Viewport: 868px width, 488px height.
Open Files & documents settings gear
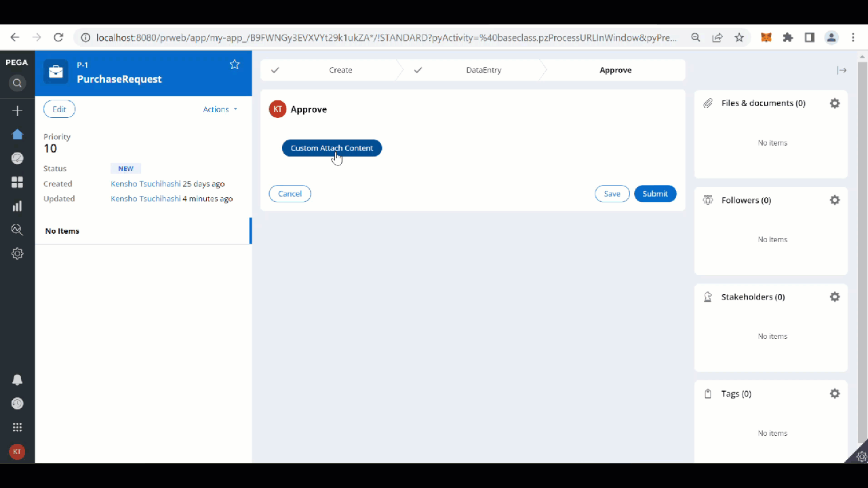pyautogui.click(x=835, y=103)
